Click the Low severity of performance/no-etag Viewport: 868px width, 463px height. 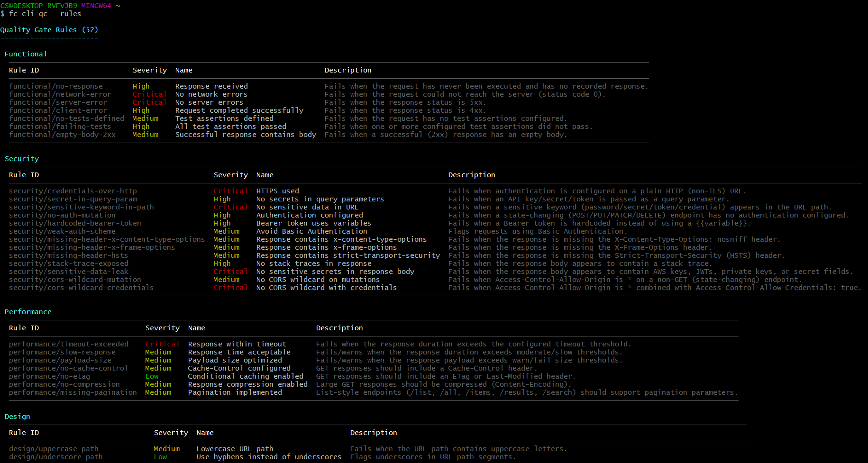[x=152, y=376]
